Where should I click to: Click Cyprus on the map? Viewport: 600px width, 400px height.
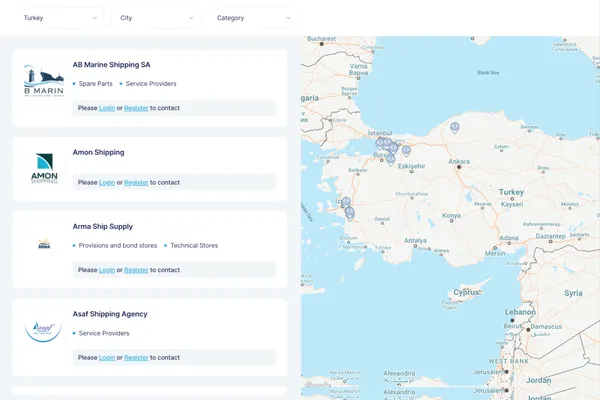[468, 293]
